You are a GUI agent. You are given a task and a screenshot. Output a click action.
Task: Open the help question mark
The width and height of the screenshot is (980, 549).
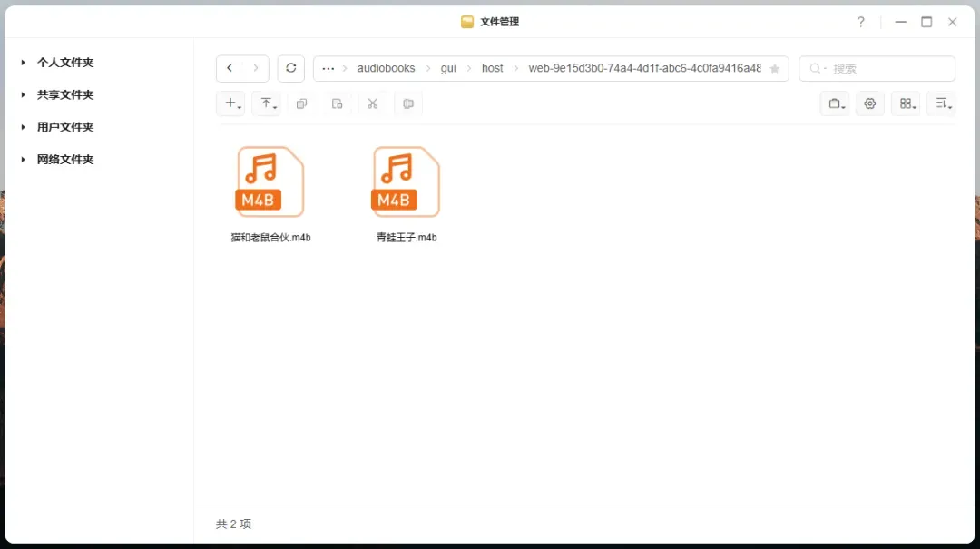click(860, 22)
